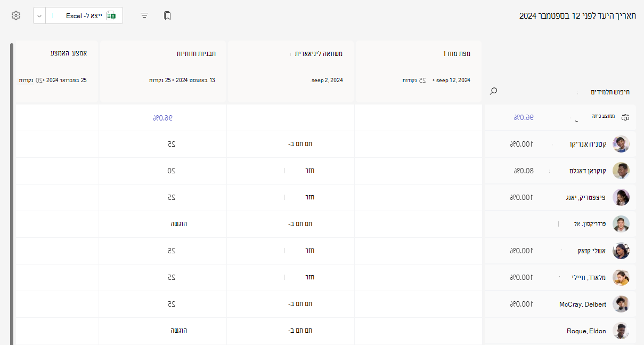644x345 pixels.
Task: Open קטניה אנריקו's profile picture
Action: 621,144
